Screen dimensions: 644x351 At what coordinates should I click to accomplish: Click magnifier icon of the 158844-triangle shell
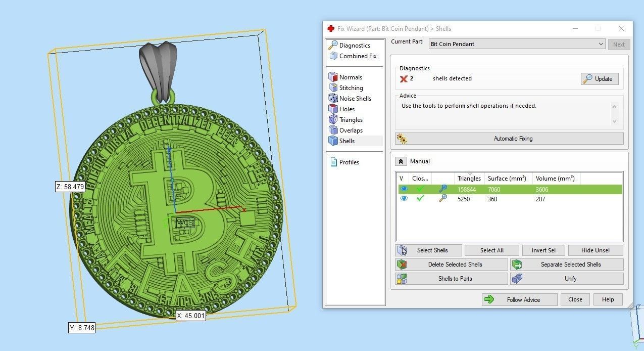443,189
